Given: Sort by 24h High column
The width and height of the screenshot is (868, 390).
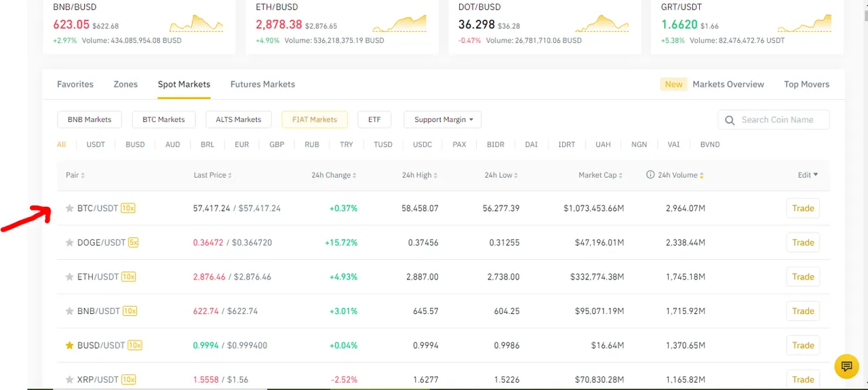Looking at the screenshot, I should point(419,175).
